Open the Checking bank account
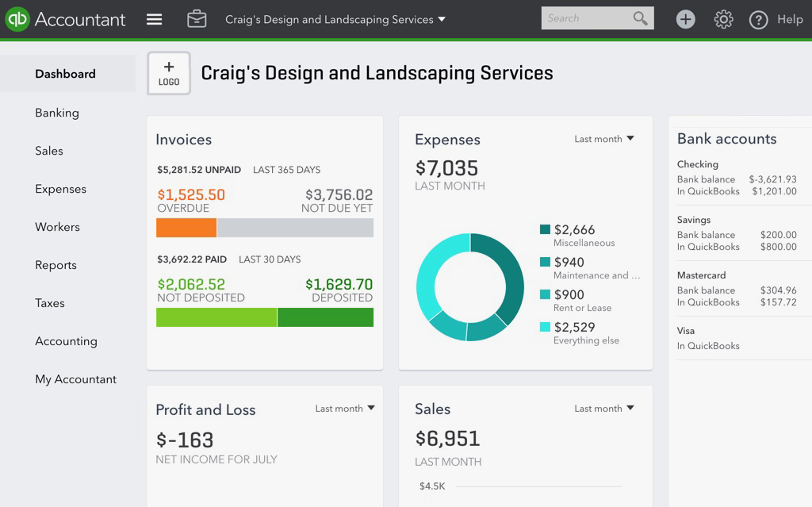Viewport: 812px width, 507px height. 698,164
